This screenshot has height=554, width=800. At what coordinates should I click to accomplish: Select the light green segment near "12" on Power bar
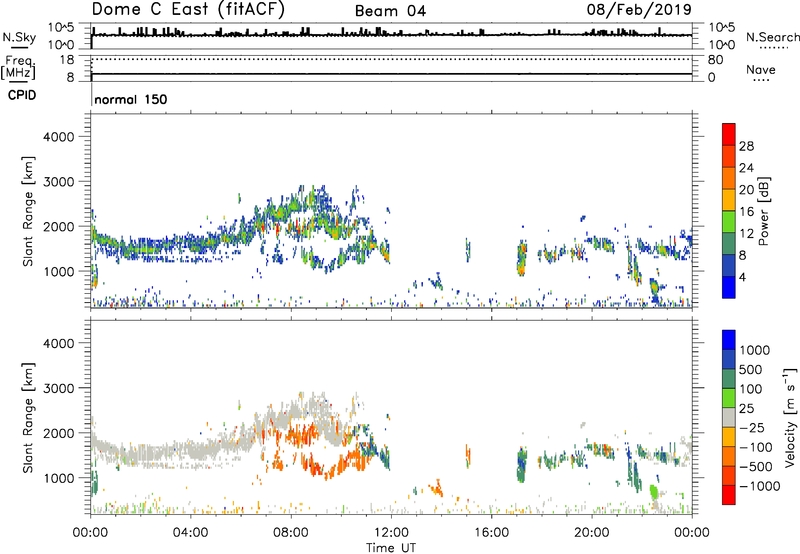[729, 221]
